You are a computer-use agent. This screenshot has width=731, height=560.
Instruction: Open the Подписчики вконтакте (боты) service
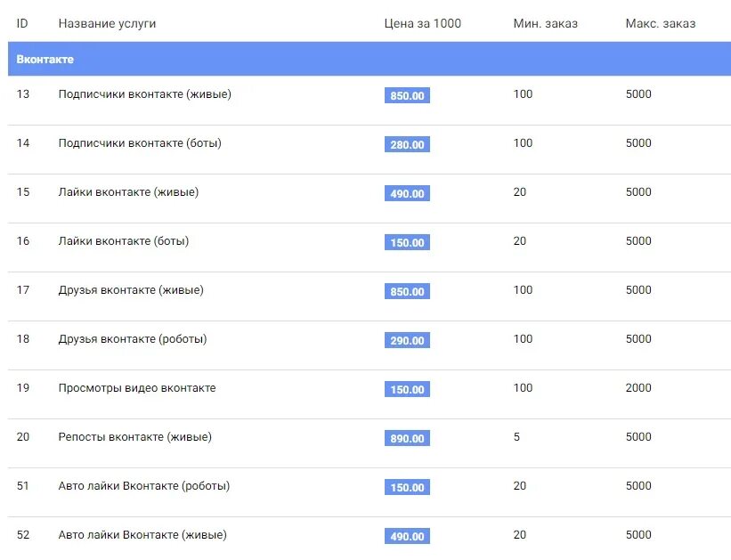tap(140, 143)
